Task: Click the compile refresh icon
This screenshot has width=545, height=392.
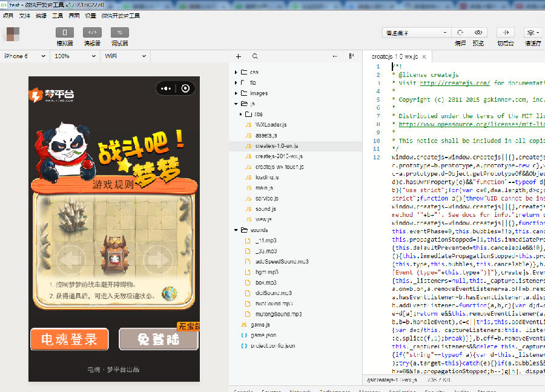Action: (x=460, y=32)
